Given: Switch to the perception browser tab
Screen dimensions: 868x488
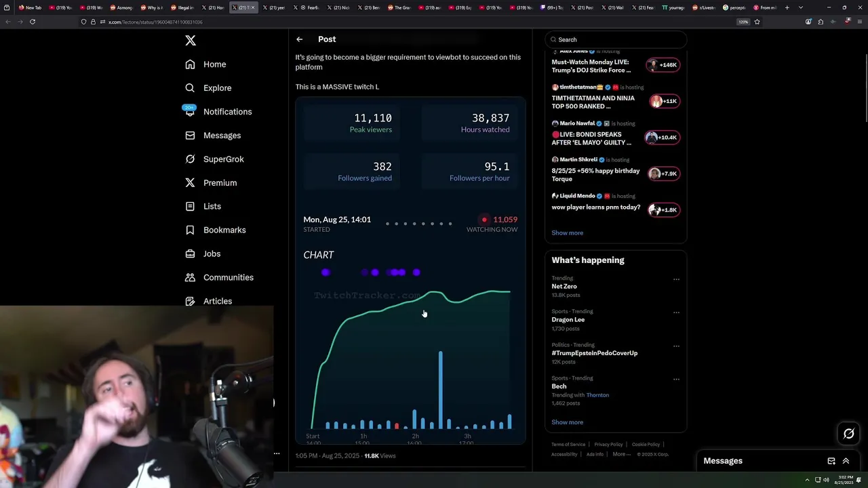Looking at the screenshot, I should point(735,7).
